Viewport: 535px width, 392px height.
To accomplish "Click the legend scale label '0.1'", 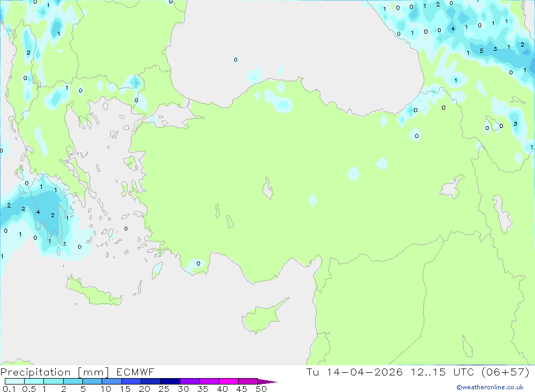I will (x=9, y=389).
